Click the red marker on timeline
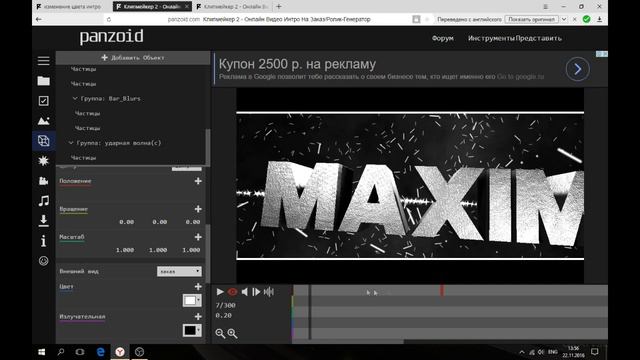This screenshot has height=360, width=640. (x=442, y=291)
